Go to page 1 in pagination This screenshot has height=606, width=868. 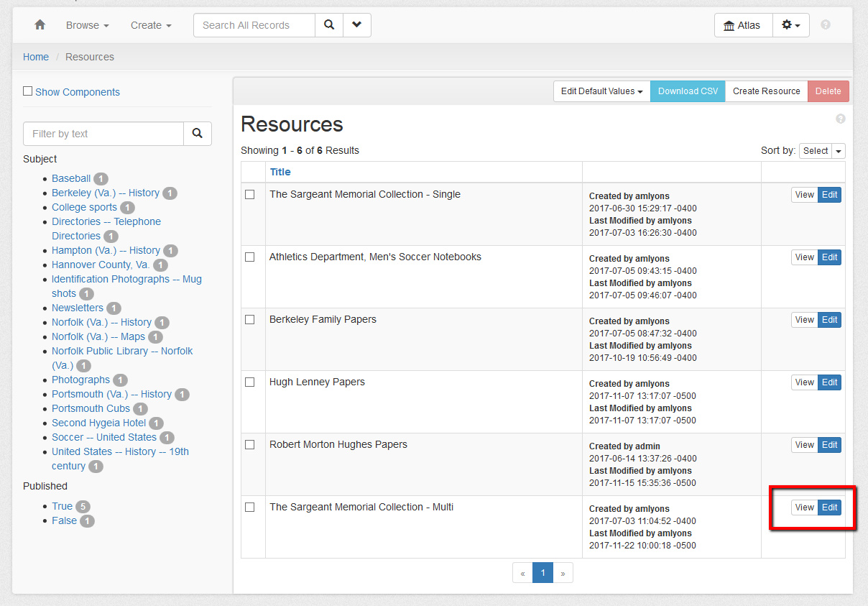coord(542,573)
